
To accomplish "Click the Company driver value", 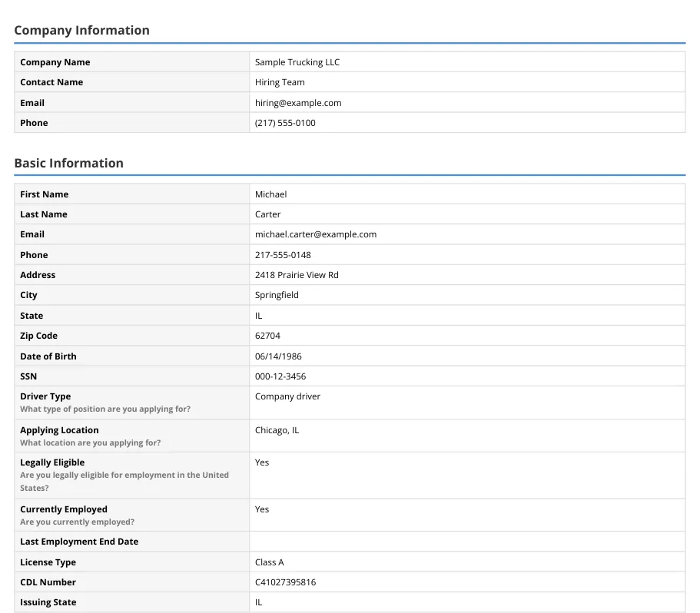I will pyautogui.click(x=287, y=396).
